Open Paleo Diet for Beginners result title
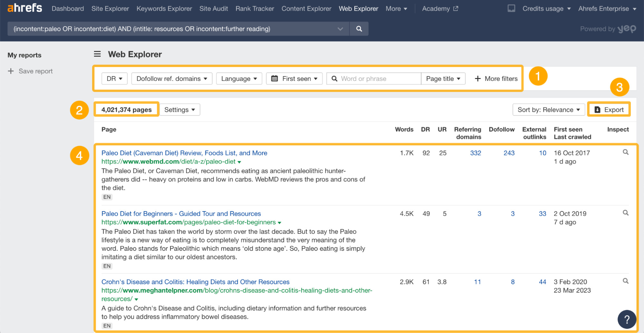Image resolution: width=644 pixels, height=333 pixels. [x=181, y=213]
